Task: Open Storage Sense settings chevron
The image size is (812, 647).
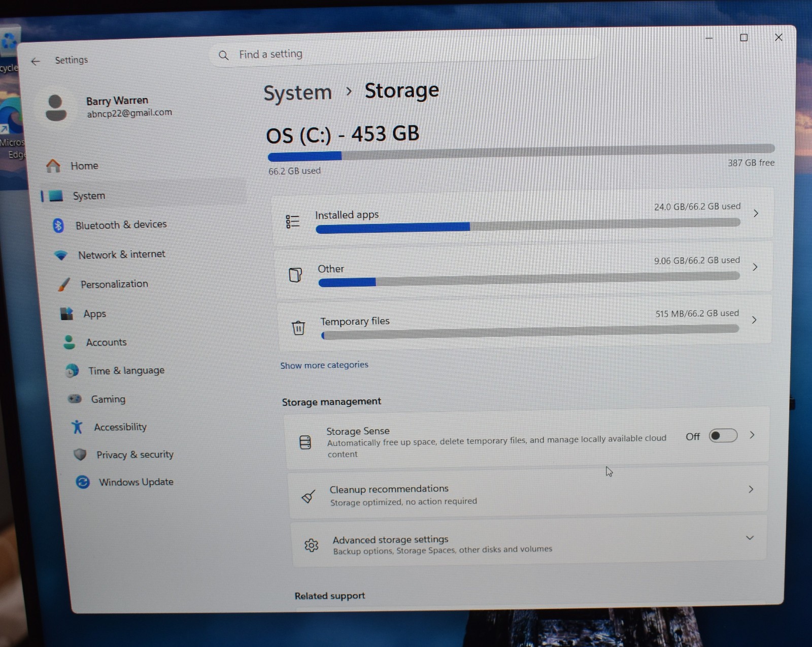Action: 752,435
